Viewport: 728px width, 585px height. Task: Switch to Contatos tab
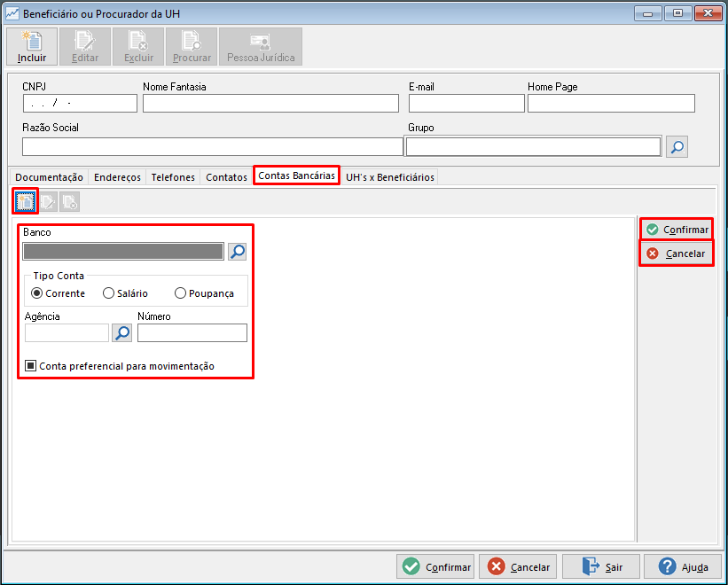click(227, 177)
